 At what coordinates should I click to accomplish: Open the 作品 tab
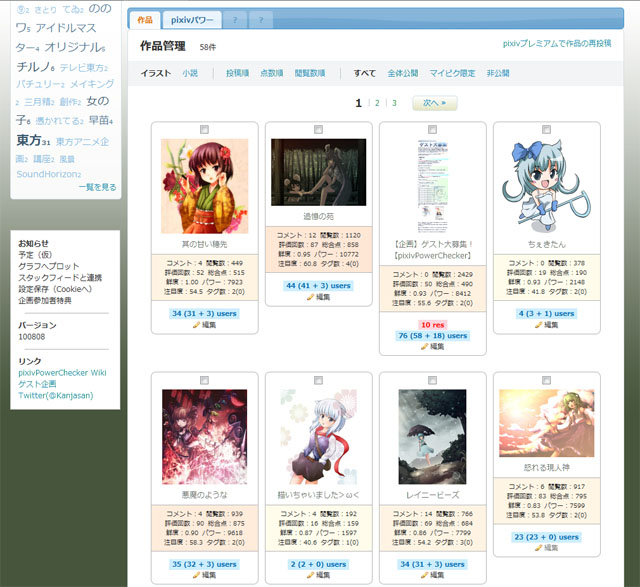[145, 20]
